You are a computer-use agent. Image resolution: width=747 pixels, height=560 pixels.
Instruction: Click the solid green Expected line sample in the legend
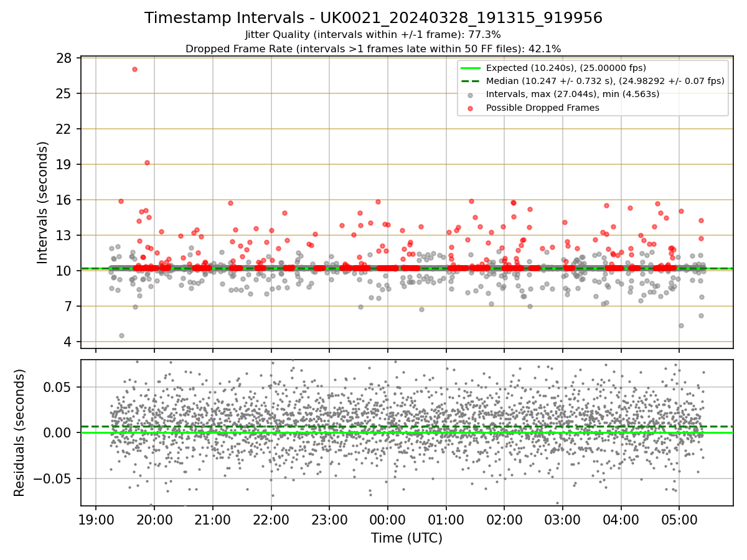[471, 68]
